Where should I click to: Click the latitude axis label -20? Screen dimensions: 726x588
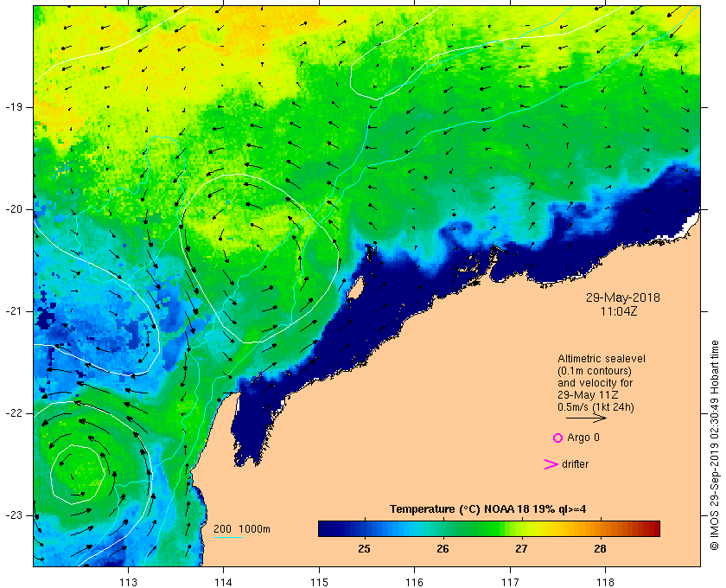click(x=14, y=209)
